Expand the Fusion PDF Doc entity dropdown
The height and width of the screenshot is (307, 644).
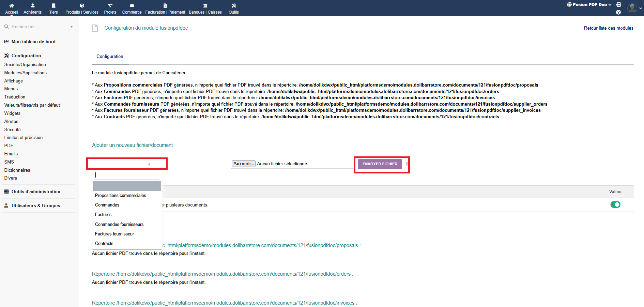click(589, 5)
